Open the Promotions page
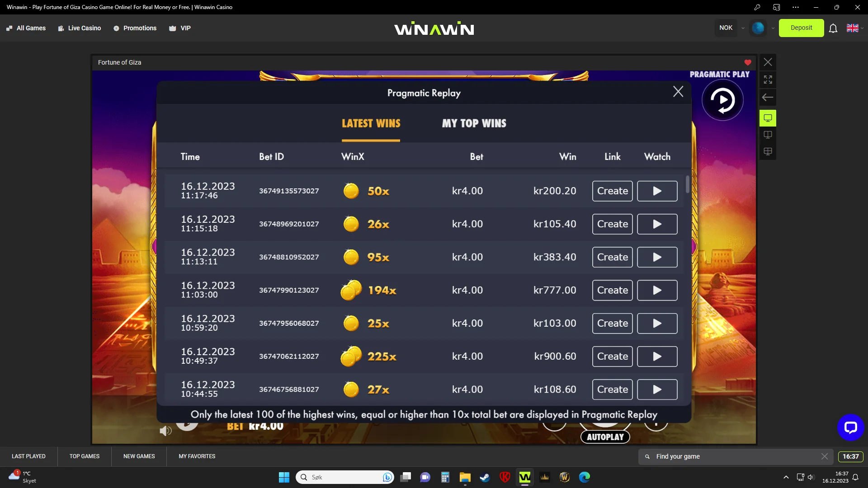868x488 pixels. [135, 28]
